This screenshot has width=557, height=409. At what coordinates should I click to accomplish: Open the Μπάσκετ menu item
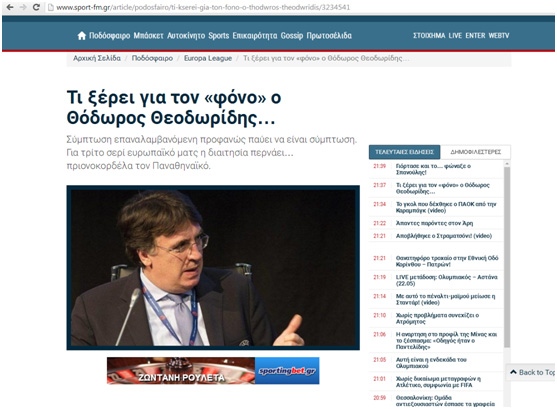148,36
